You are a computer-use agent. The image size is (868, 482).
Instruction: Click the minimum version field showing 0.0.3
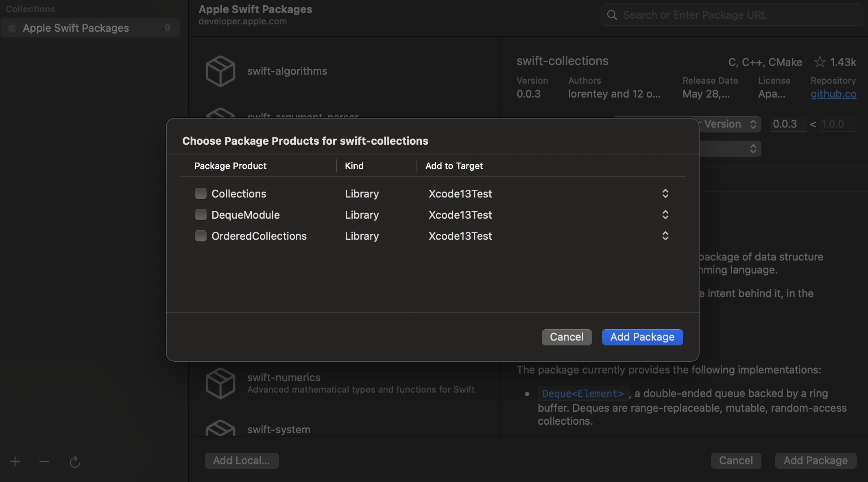tap(788, 124)
